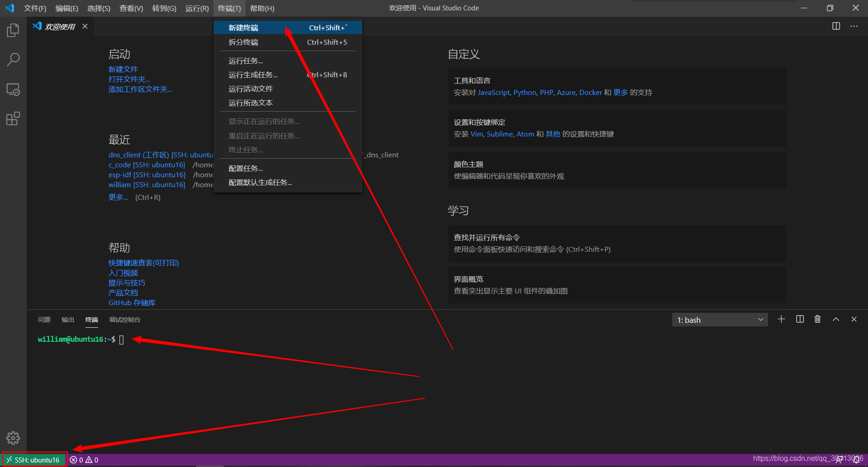868x467 pixels.
Task: Open the 运行(R) menu
Action: pos(197,8)
